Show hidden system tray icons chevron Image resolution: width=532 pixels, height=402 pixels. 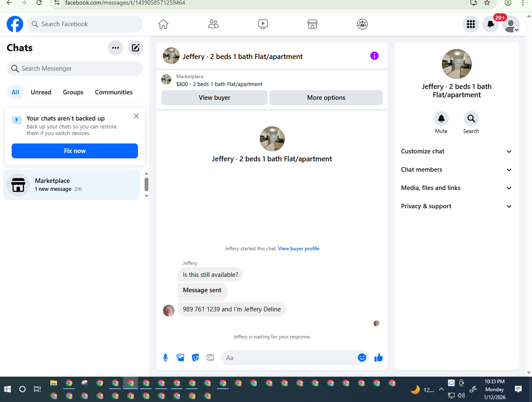point(441,390)
